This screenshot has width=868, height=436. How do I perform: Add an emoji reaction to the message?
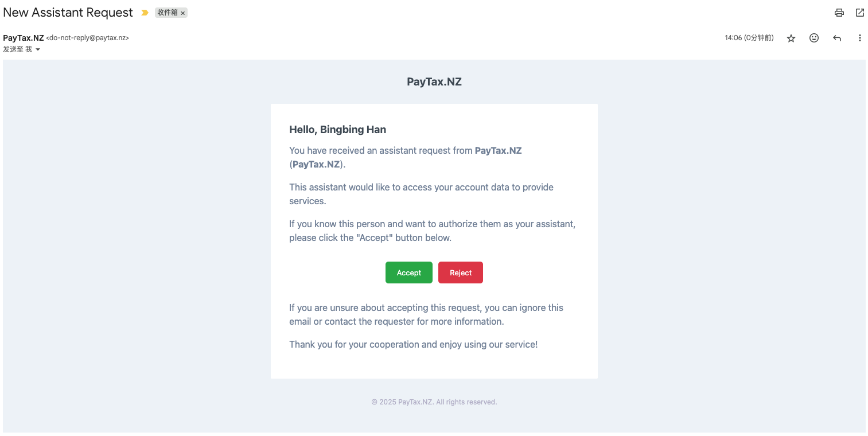[x=814, y=38]
